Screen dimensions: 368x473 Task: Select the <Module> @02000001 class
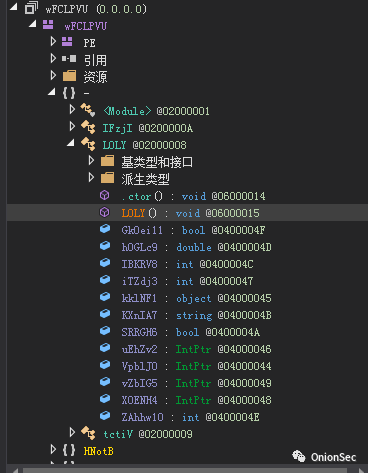point(156,111)
